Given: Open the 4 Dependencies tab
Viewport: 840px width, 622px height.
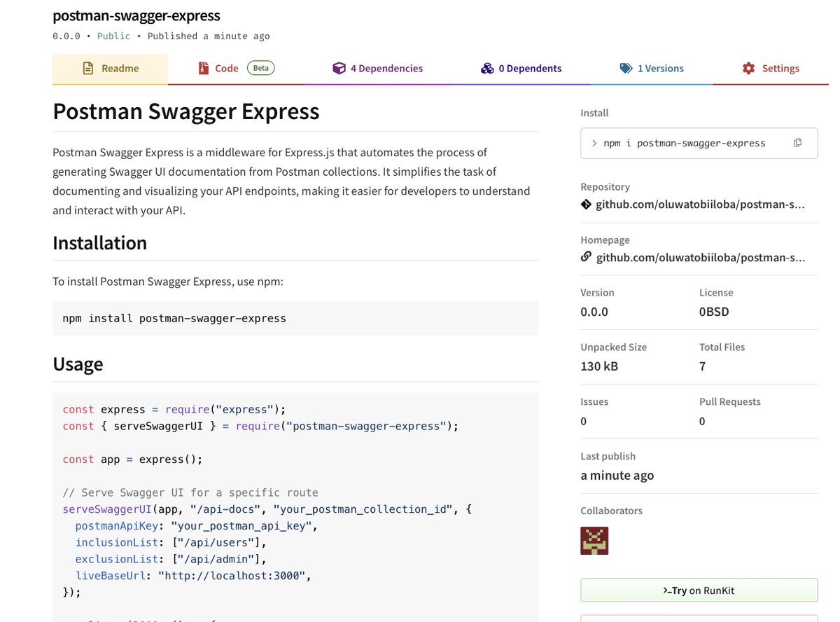Looking at the screenshot, I should (377, 69).
